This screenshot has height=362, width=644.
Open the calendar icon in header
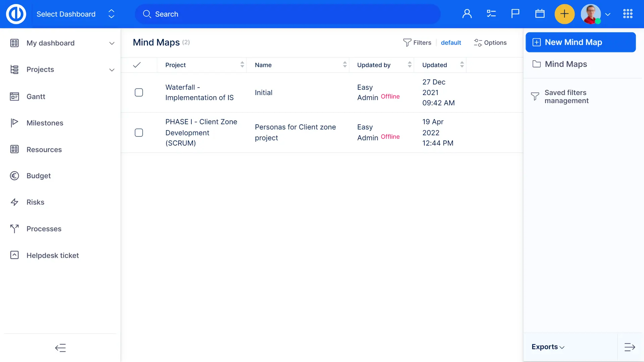[540, 14]
